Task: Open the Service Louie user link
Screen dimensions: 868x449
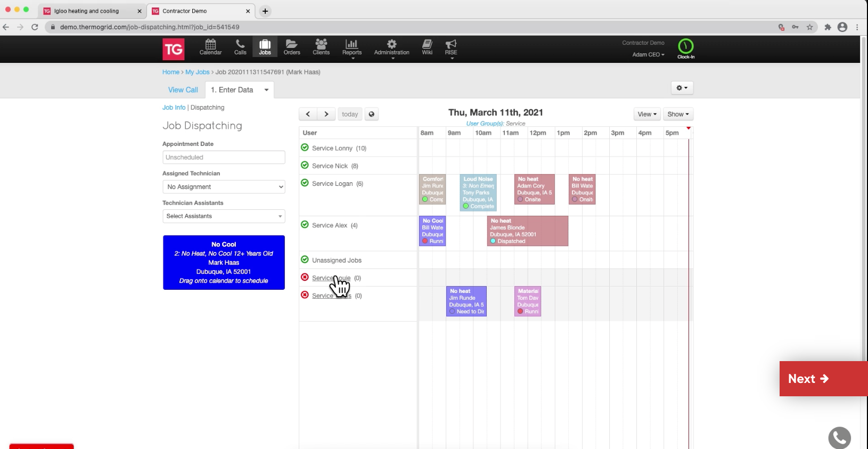Action: [x=331, y=278]
